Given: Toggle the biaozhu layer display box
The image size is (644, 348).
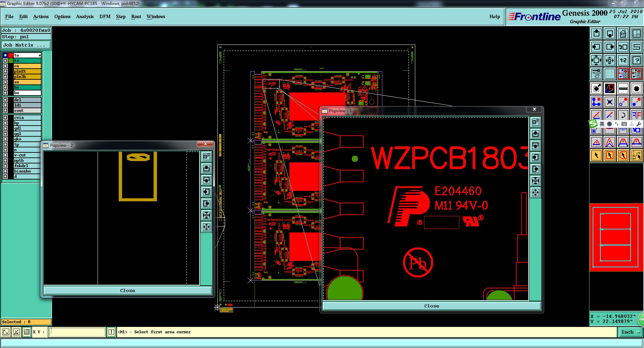Looking at the screenshot, I should point(5,171).
